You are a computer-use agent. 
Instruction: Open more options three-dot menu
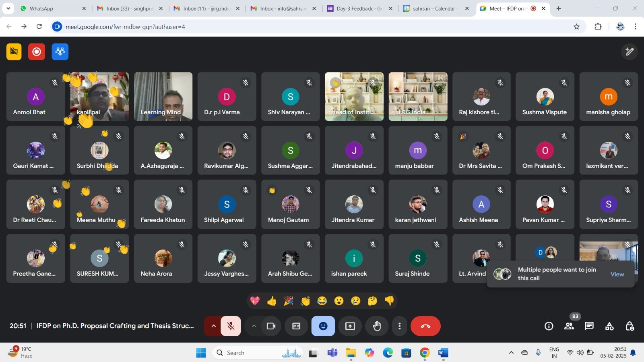tap(399, 326)
